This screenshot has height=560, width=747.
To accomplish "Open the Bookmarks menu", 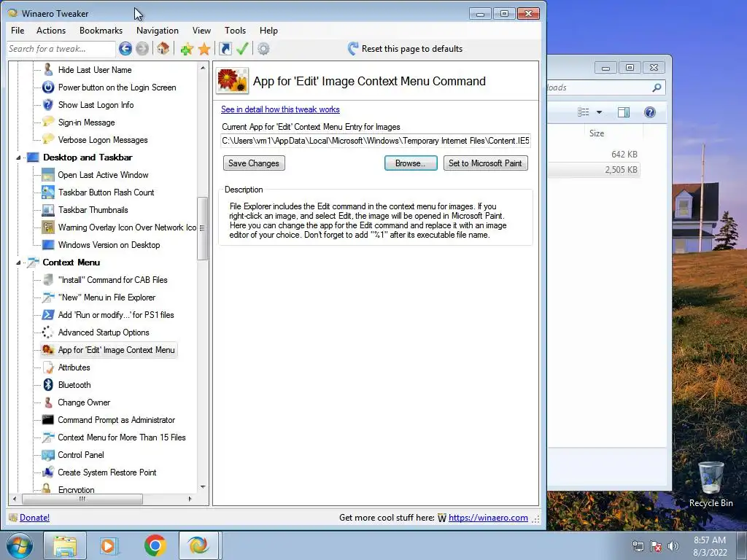I will click(x=101, y=31).
